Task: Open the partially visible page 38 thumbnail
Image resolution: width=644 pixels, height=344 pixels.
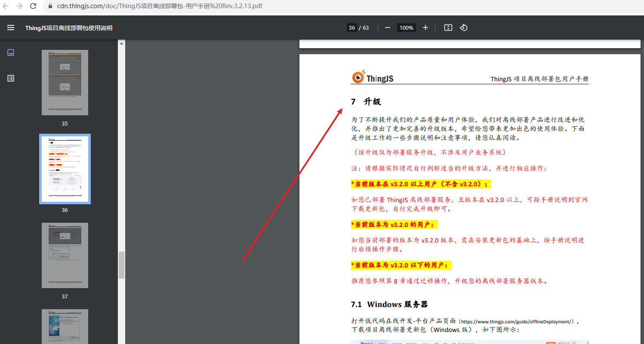Action: pos(65,326)
